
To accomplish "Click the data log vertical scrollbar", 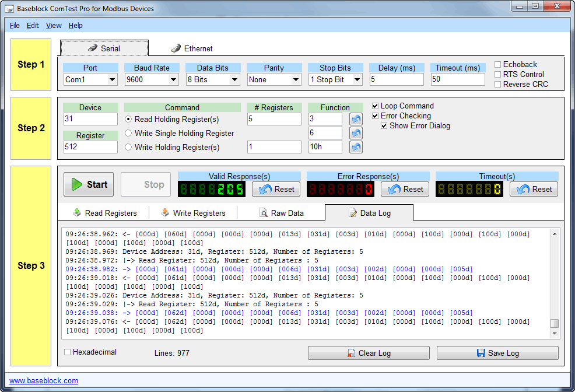I will [x=555, y=280].
